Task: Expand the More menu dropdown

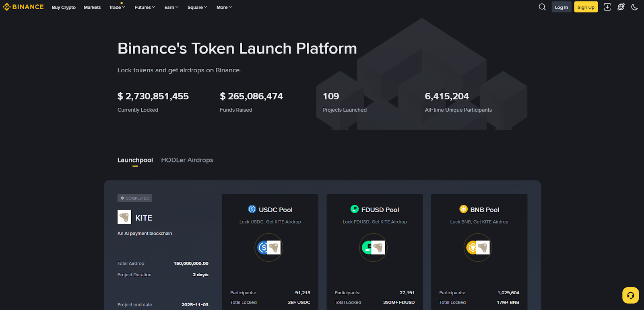Action: (224, 7)
